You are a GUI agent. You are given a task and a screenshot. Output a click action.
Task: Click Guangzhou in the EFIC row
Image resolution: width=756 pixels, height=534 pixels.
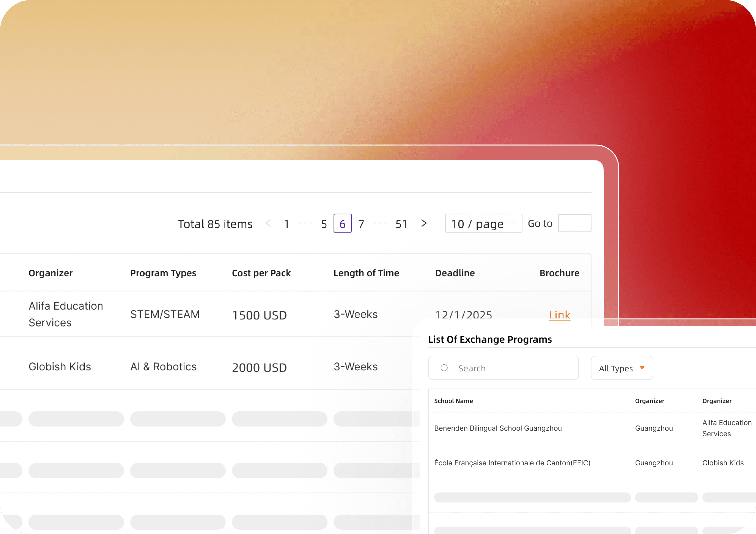[x=654, y=463]
